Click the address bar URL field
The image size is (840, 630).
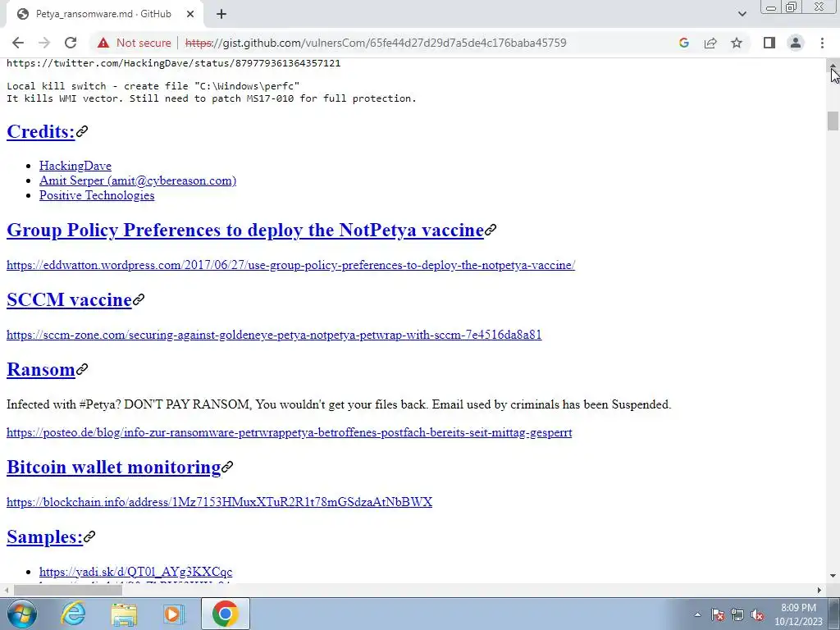click(x=375, y=43)
